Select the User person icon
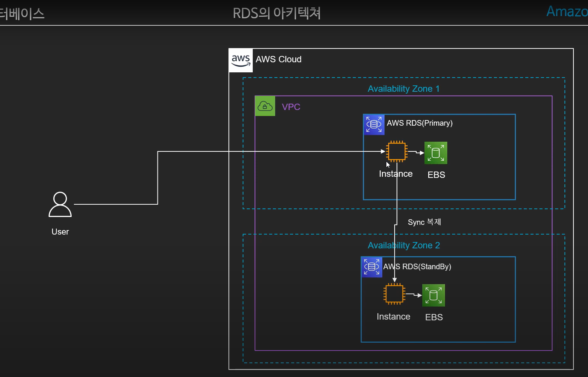The height and width of the screenshot is (377, 588). (x=60, y=204)
